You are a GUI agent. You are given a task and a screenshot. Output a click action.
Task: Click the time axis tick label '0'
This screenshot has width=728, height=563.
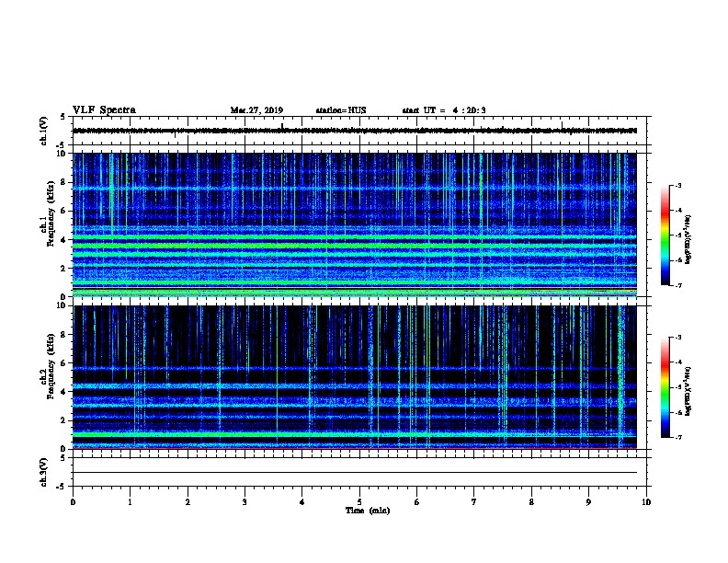pos(73,501)
